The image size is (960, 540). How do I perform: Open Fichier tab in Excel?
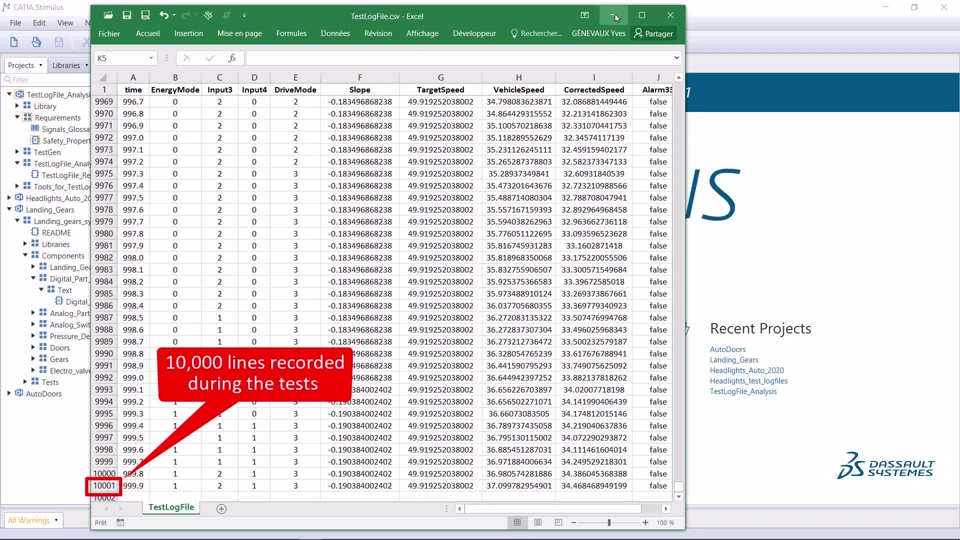point(109,34)
